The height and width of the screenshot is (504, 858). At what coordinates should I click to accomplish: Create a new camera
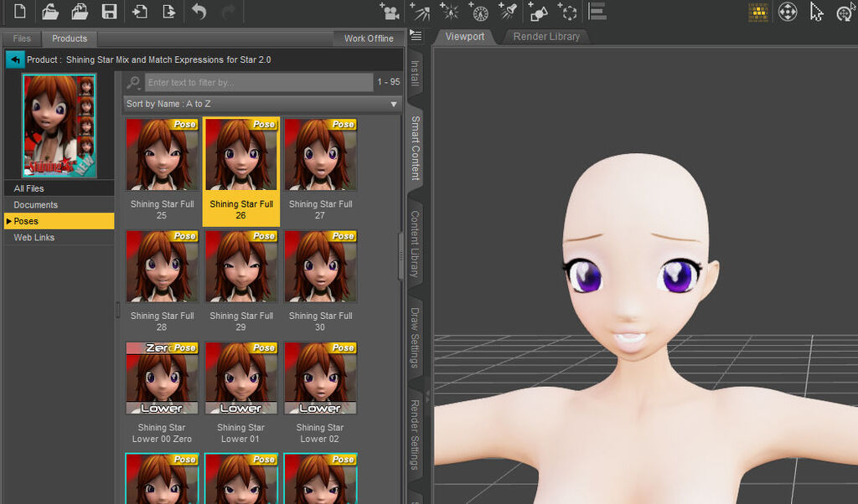pos(389,12)
